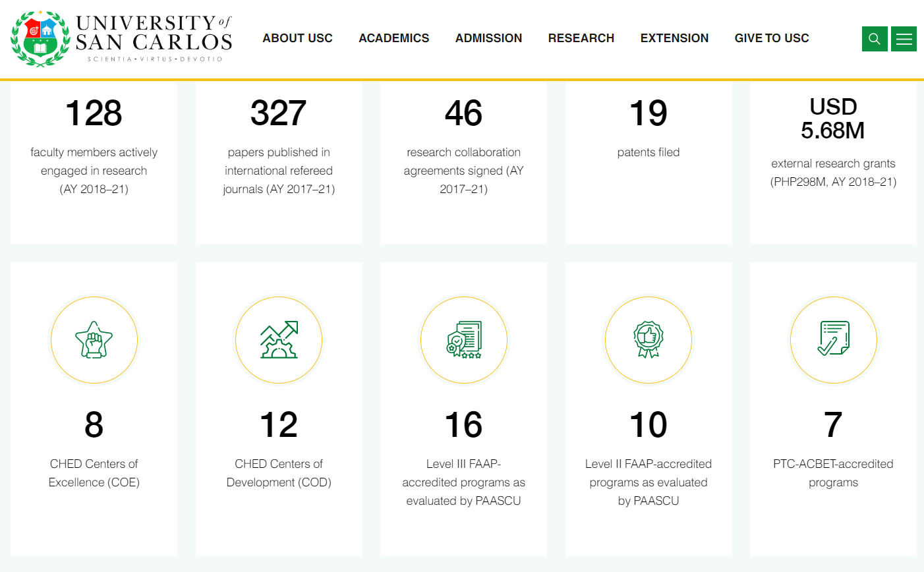924x572 pixels.
Task: Click the checklist document checkmark icon
Action: [x=833, y=340]
